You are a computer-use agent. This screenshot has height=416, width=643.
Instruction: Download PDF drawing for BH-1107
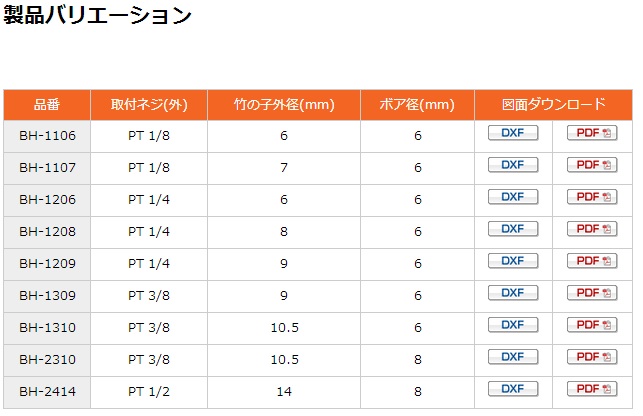pos(592,165)
